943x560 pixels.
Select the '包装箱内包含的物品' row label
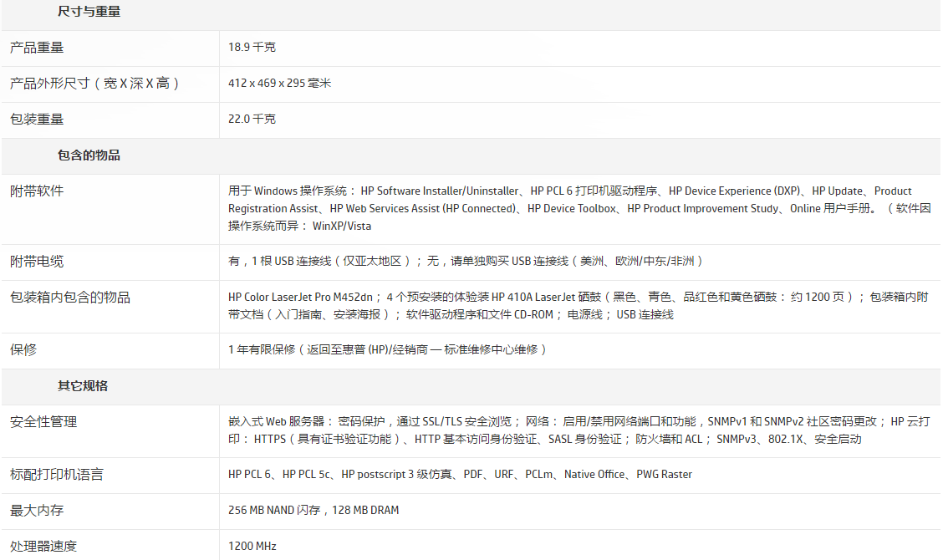(x=70, y=298)
